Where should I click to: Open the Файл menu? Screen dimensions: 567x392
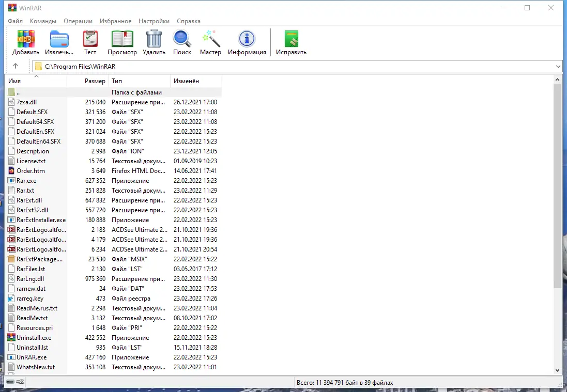pyautogui.click(x=15, y=21)
